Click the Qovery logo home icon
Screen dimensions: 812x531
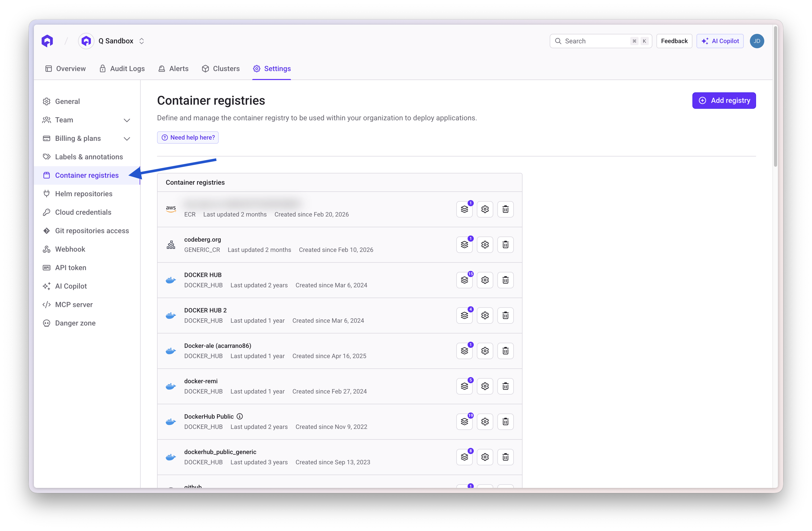click(47, 41)
